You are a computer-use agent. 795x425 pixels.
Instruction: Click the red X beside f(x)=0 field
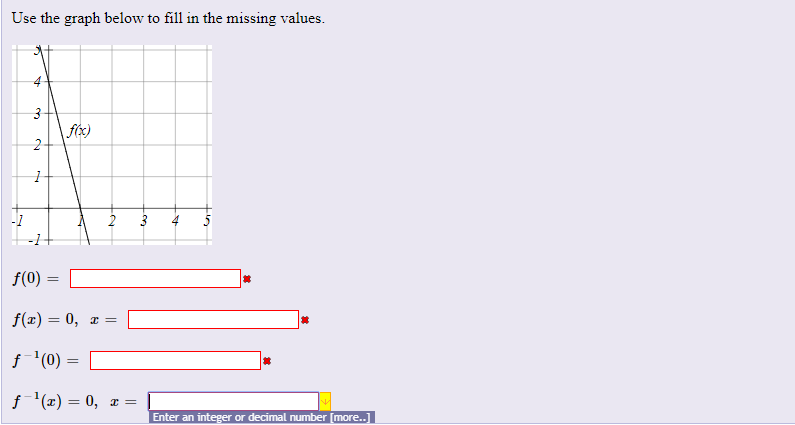(x=305, y=320)
